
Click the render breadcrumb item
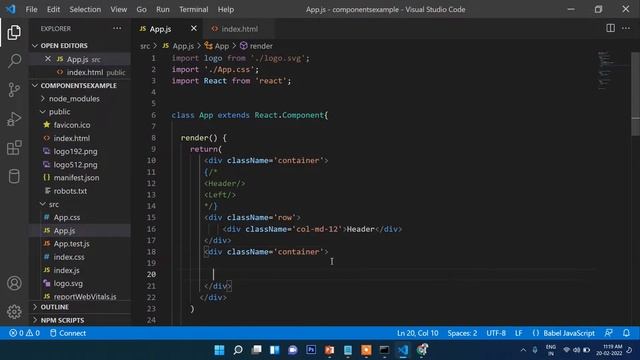(x=256, y=46)
